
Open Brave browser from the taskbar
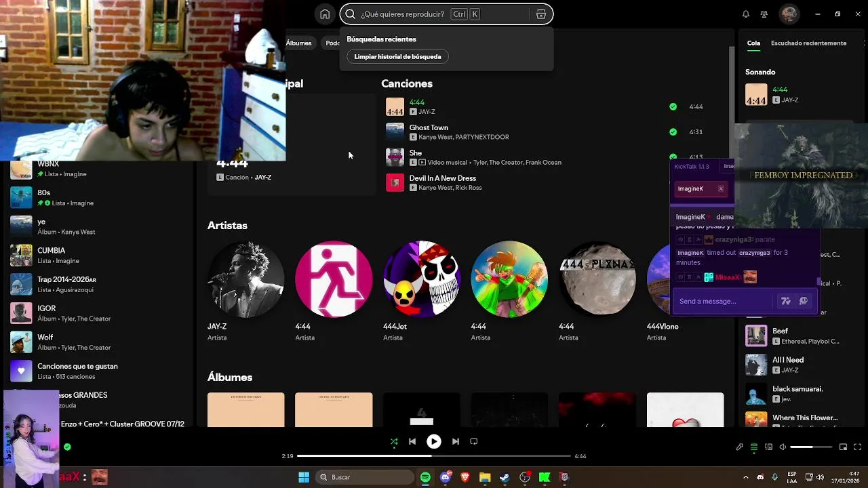[x=465, y=477]
